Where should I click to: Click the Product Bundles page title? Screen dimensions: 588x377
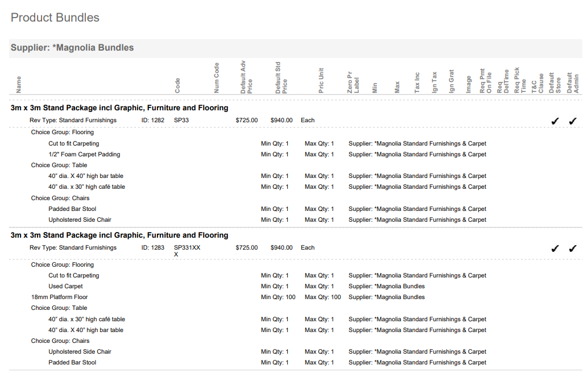[x=55, y=18]
